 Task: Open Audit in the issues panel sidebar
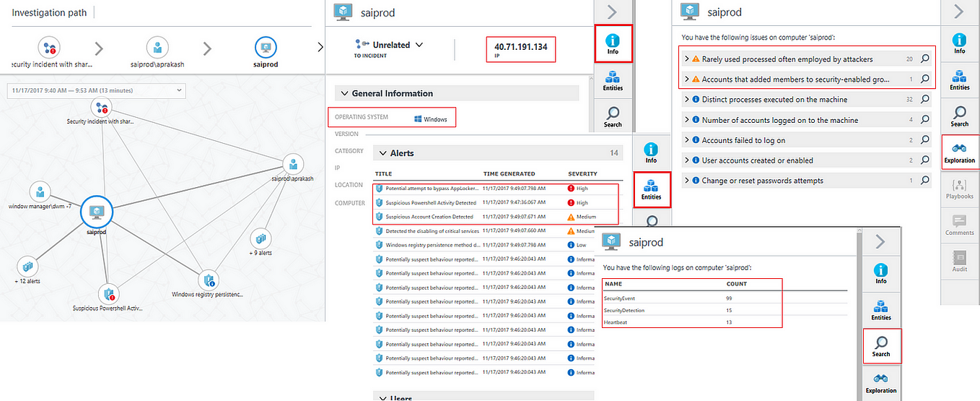[x=960, y=261]
